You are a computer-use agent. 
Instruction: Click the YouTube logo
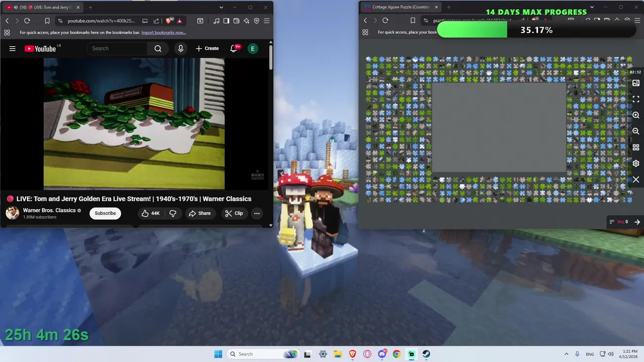(40, 49)
